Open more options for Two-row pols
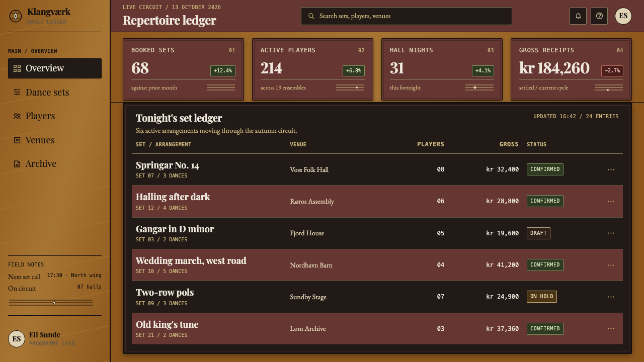 611,297
